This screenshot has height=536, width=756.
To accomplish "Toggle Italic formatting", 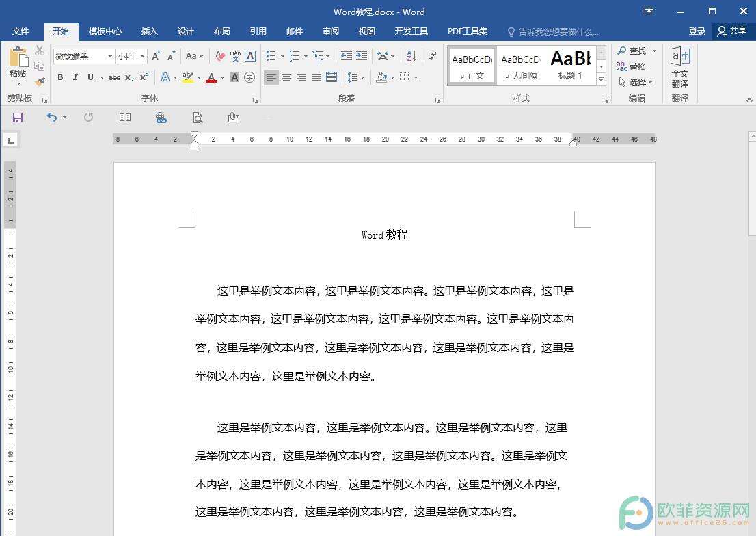I will click(75, 77).
